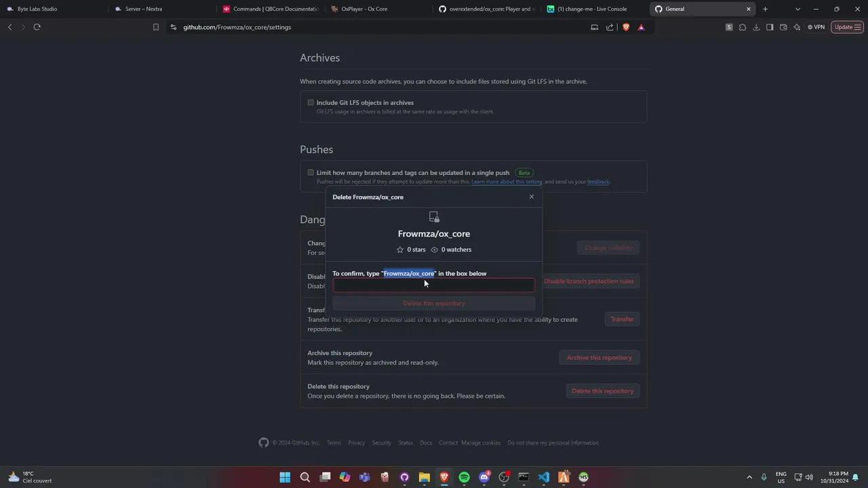Bookmark this page
This screenshot has width=868, height=488.
156,27
